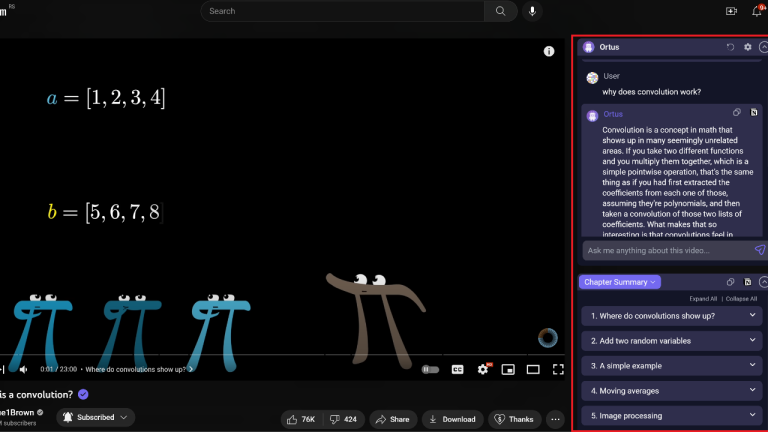Image resolution: width=768 pixels, height=432 pixels.
Task: Click the verified channel badge
Action: pos(40,412)
